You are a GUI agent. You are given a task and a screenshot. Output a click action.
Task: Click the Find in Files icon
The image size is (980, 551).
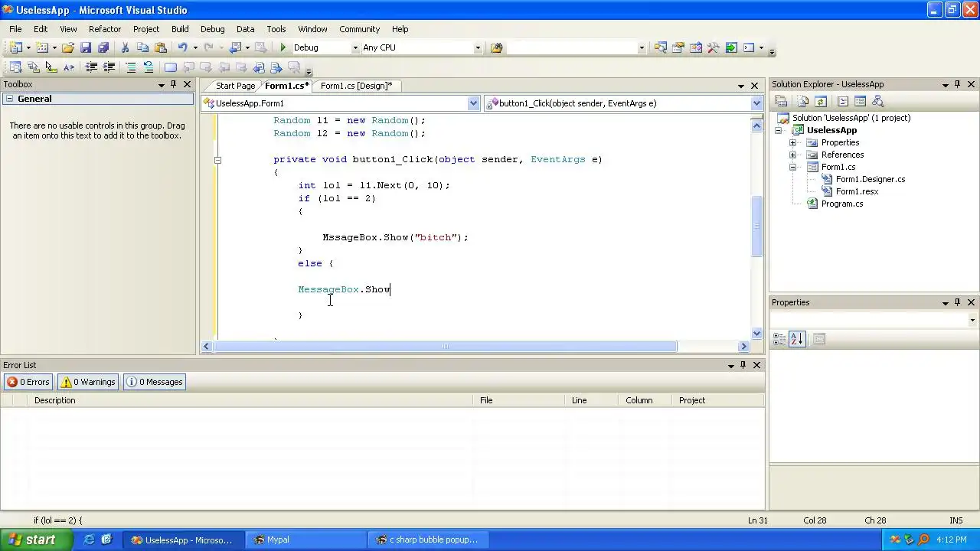coord(496,47)
